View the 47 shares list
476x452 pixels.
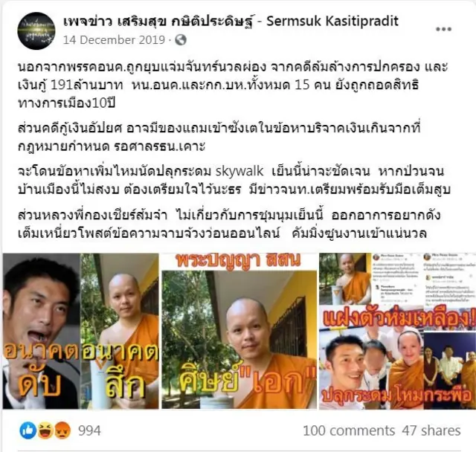(x=431, y=430)
